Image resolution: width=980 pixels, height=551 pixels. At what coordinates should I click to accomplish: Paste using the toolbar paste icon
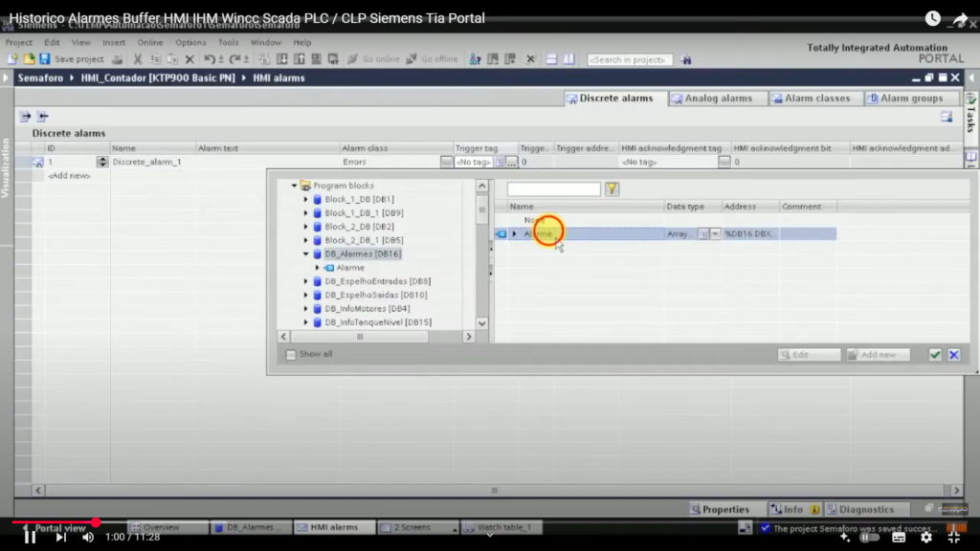click(x=172, y=58)
